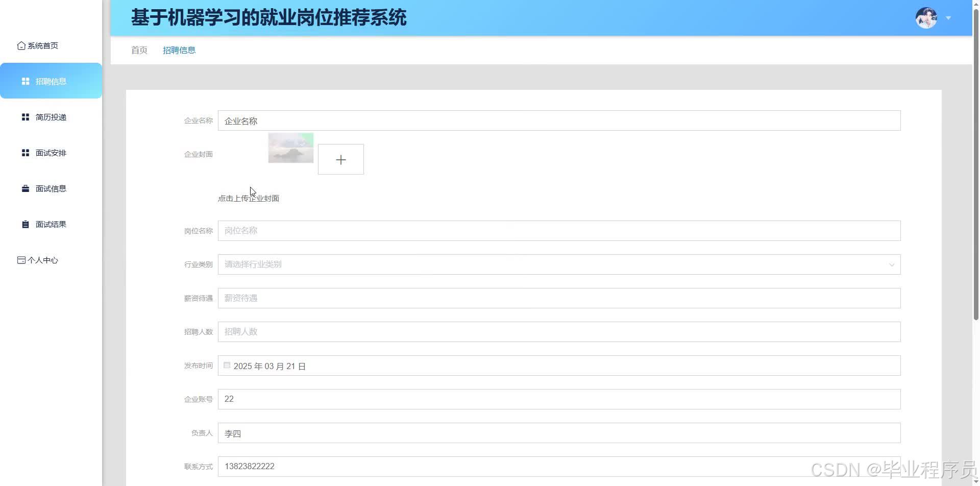Select the 系统首页 home icon in sidebar
This screenshot has width=980, height=486.
click(20, 45)
